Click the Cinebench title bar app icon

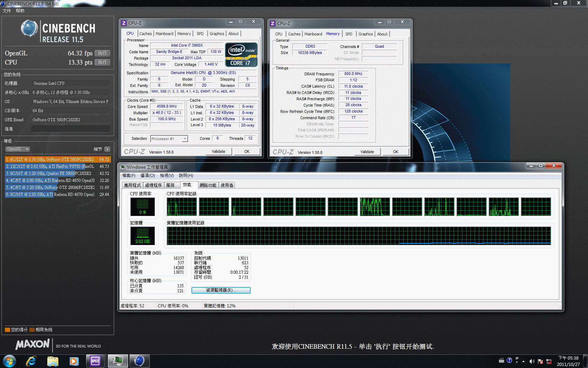coord(3,4)
